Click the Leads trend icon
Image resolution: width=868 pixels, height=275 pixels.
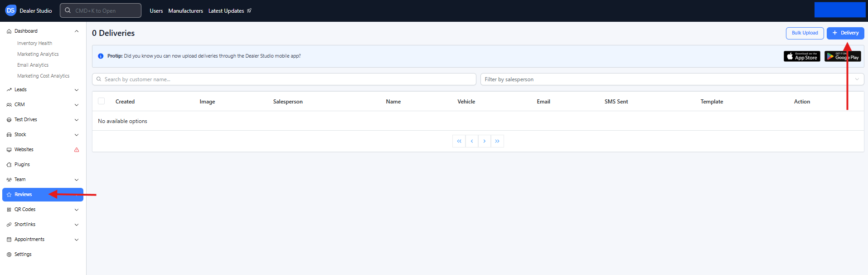[x=9, y=90]
